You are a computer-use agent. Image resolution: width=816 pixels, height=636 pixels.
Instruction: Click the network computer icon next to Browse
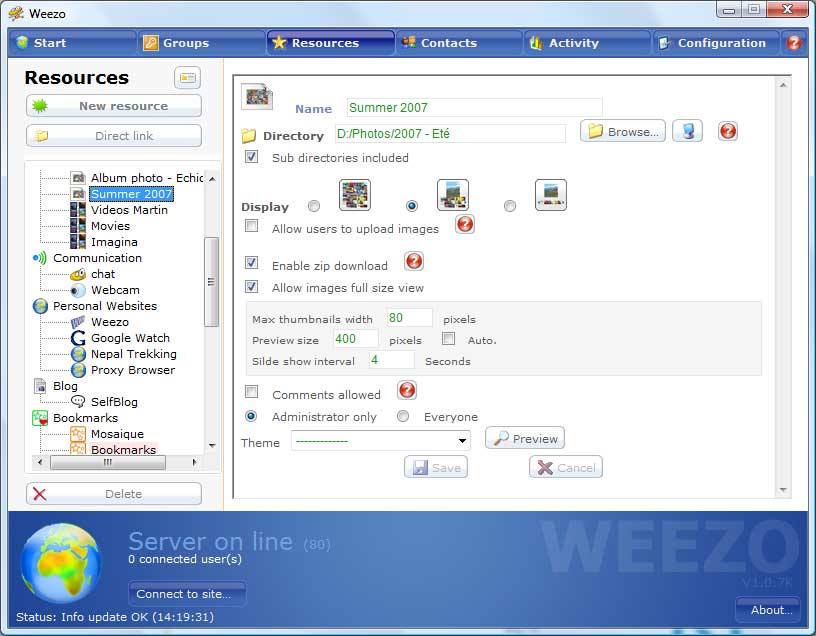click(687, 131)
